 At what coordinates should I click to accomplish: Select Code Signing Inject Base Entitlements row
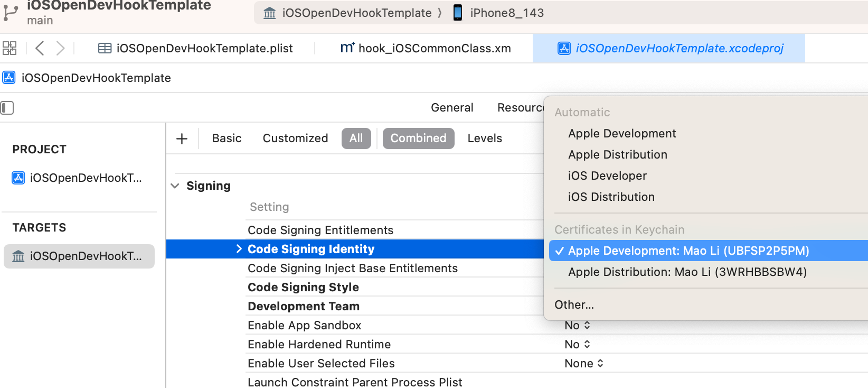353,269
